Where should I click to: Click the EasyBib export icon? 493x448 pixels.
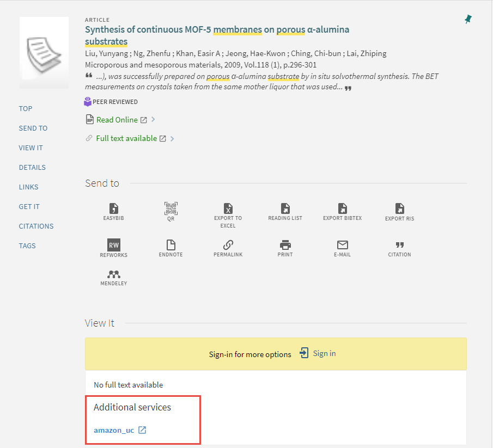pos(114,209)
